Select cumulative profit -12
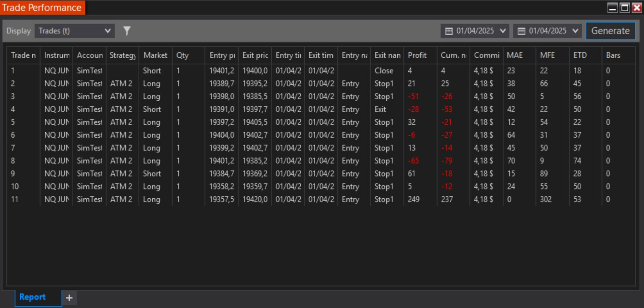The width and height of the screenshot is (644, 308). 446,187
